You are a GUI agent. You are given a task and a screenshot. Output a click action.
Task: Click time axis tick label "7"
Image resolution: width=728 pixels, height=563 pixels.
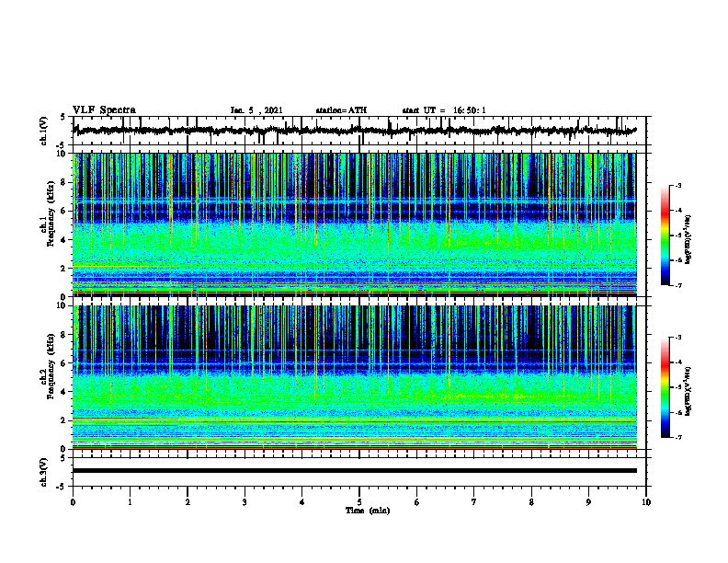(x=474, y=502)
